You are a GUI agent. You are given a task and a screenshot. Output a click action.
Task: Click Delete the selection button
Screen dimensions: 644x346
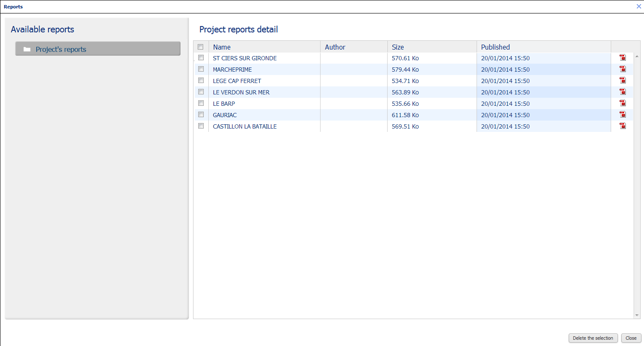[x=593, y=338]
